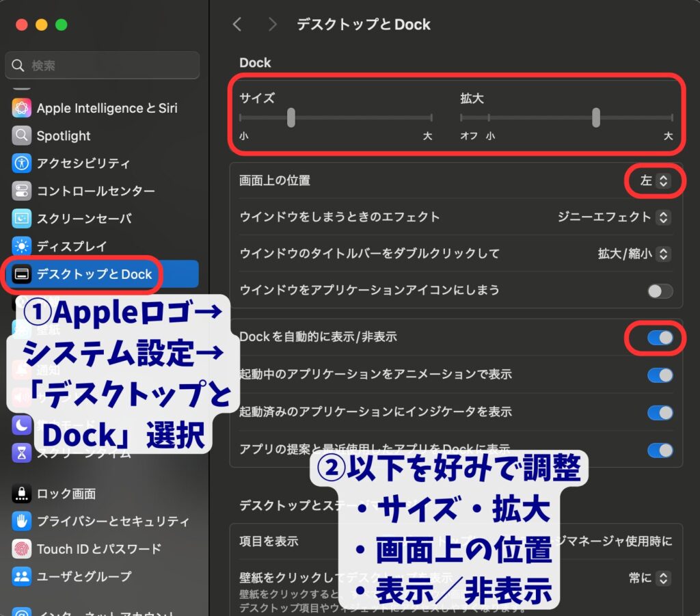The width and height of the screenshot is (700, 616).
Task: Click the Dock section heading
Action: (255, 63)
